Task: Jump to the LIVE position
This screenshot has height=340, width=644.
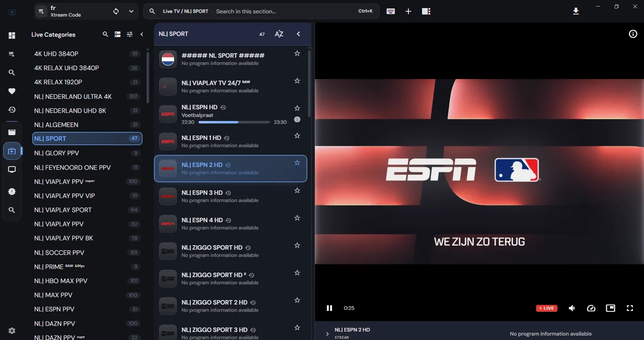Action: click(x=547, y=308)
